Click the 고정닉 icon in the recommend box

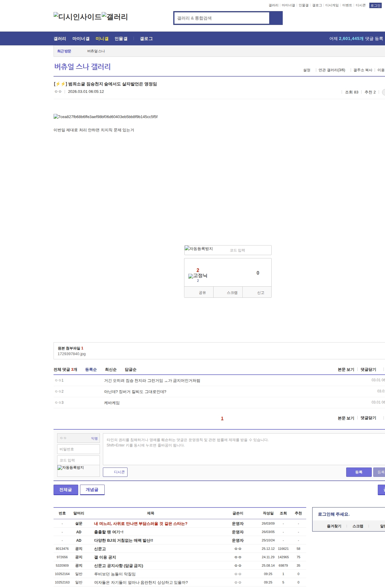pyautogui.click(x=198, y=276)
